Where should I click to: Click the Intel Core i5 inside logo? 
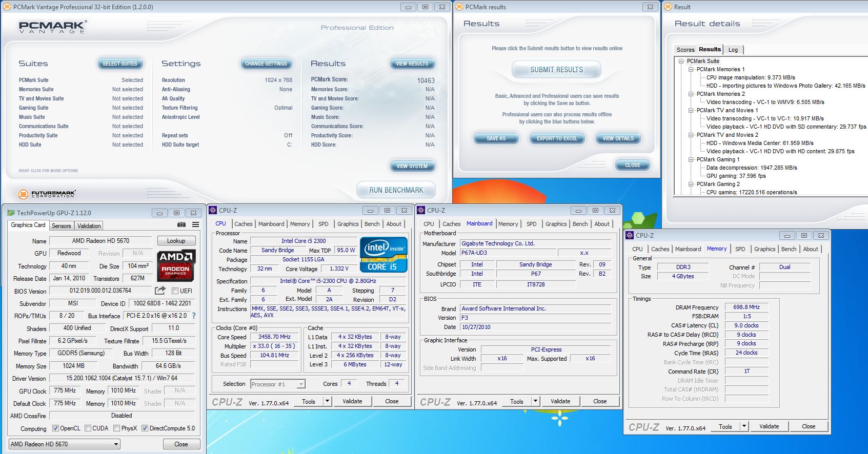coord(383,254)
